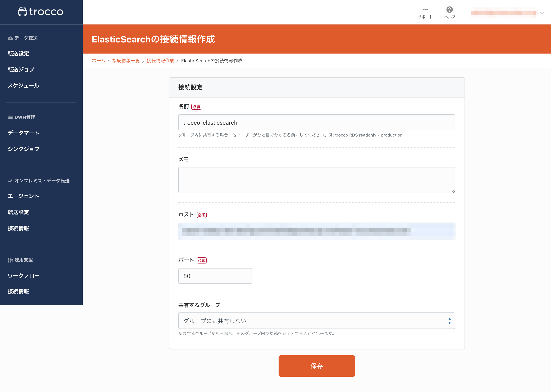
Task: Go to ホーム breadcrumb link
Action: click(x=99, y=61)
